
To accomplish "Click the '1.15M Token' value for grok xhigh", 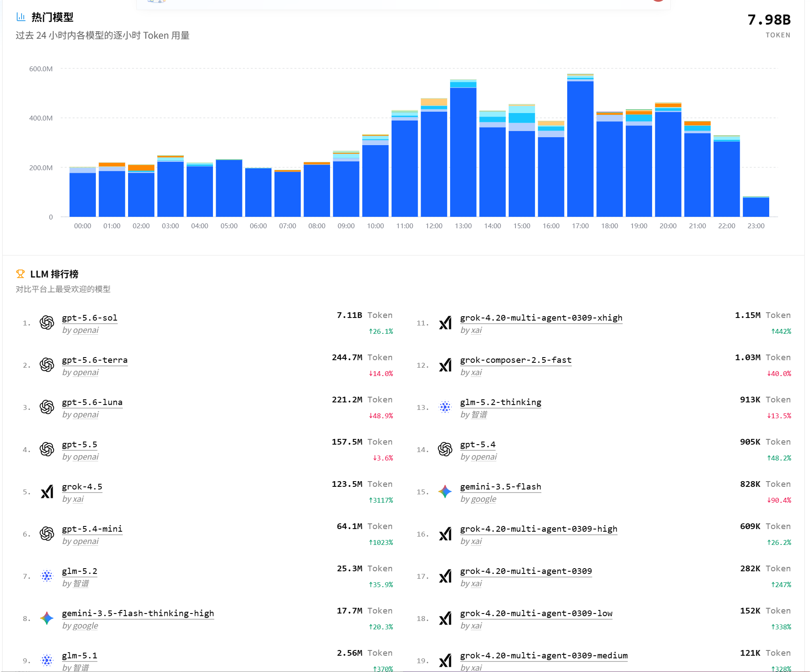I will (x=763, y=315).
